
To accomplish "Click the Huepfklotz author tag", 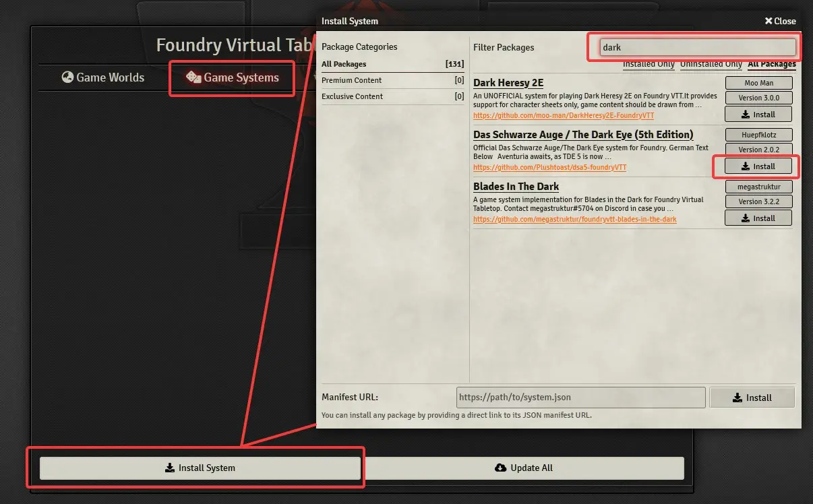I will [758, 135].
